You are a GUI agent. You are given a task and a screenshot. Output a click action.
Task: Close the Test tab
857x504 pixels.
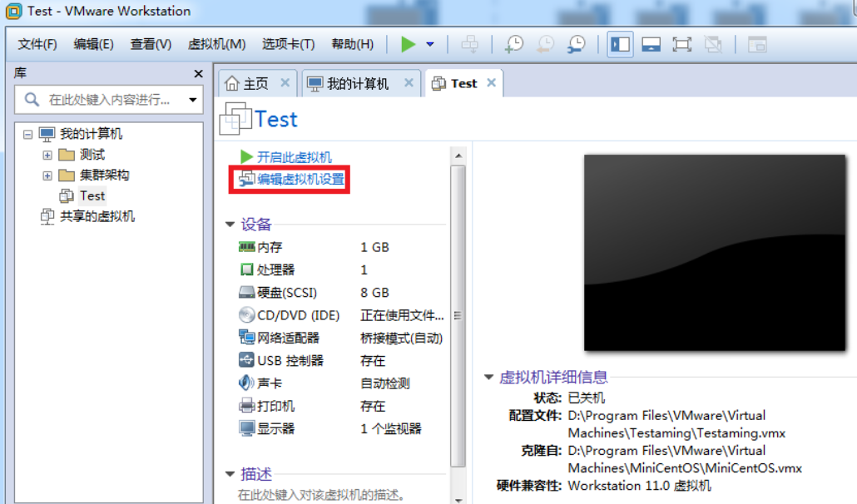pos(492,82)
